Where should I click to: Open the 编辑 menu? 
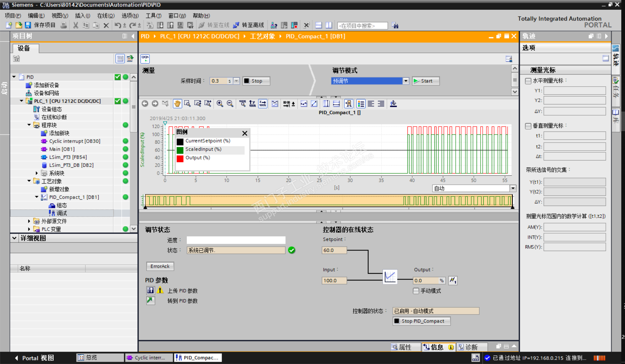click(x=36, y=16)
